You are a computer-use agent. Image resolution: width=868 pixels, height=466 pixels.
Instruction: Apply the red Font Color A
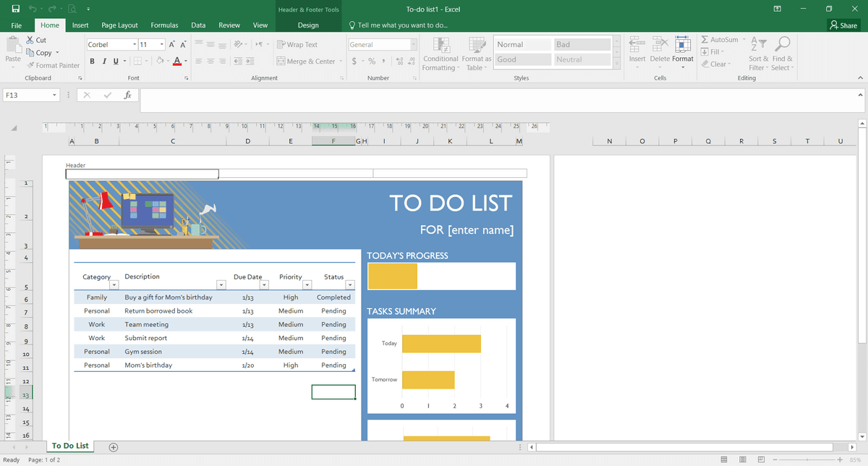177,62
